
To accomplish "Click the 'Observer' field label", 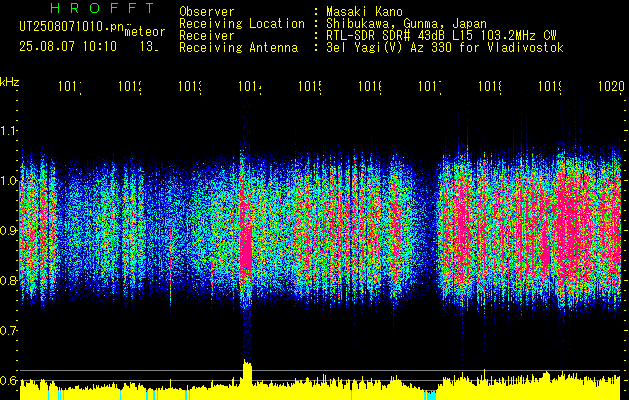I will (207, 12).
